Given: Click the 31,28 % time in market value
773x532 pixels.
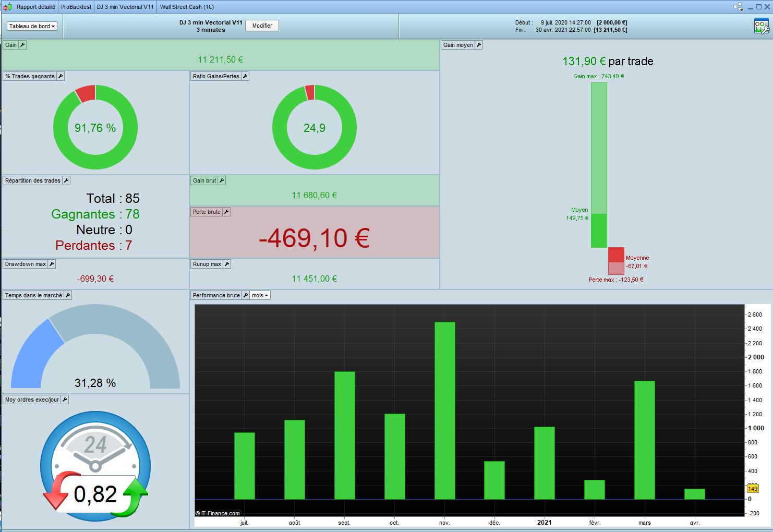Looking at the screenshot, I should pyautogui.click(x=95, y=383).
